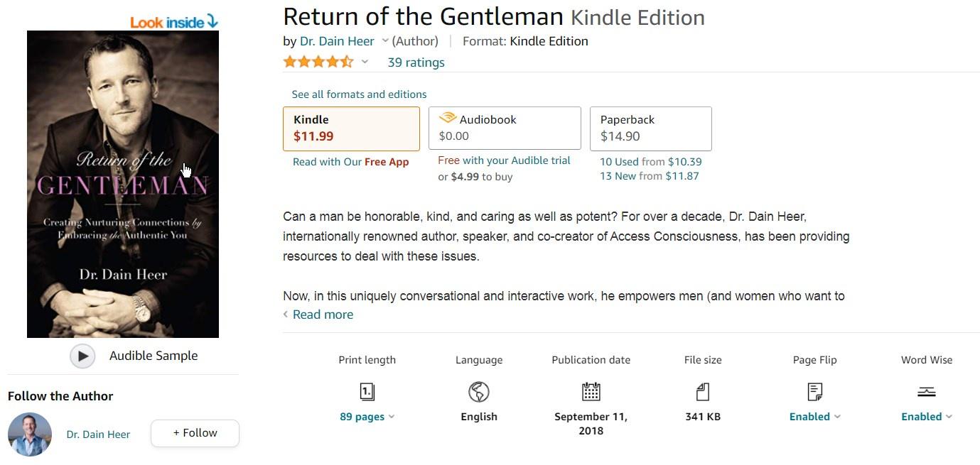Click the Word Wise icon
The height and width of the screenshot is (465, 980).
pos(926,392)
